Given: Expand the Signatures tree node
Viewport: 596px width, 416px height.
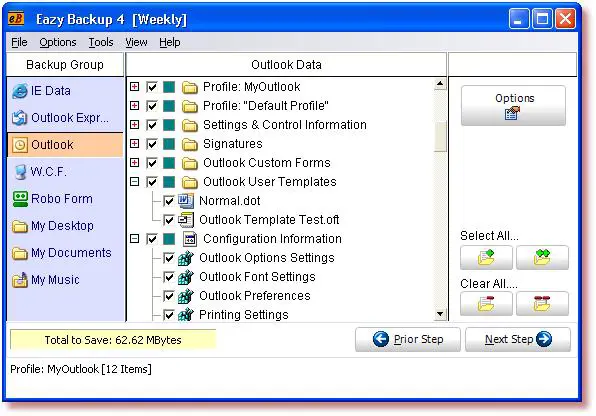Looking at the screenshot, I should click(135, 144).
